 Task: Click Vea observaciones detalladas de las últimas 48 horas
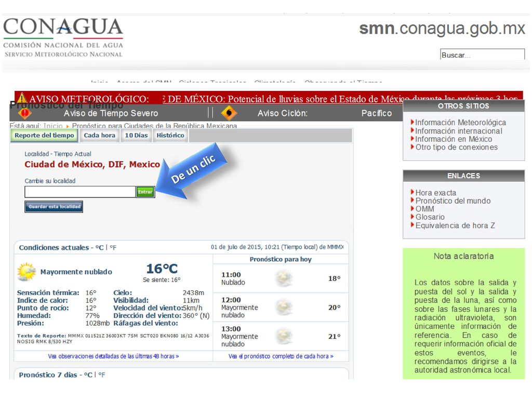(x=113, y=356)
